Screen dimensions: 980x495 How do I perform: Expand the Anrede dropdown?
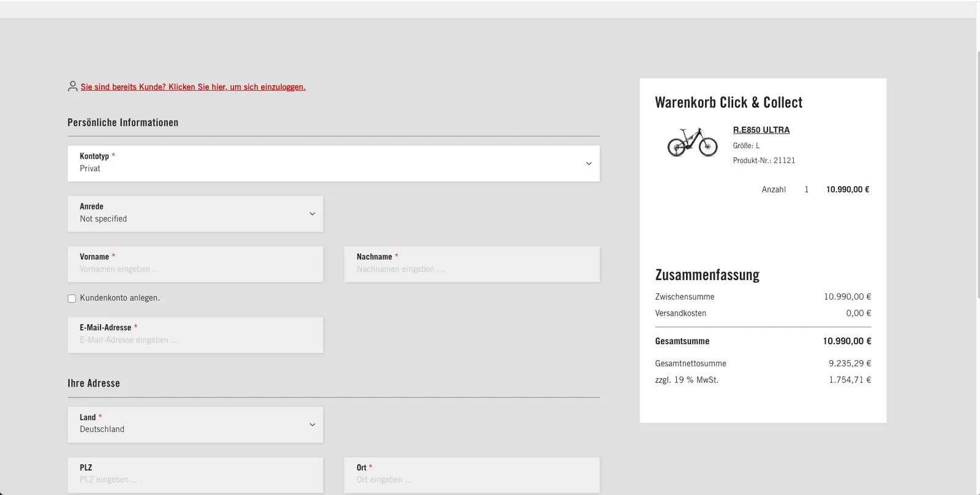pos(195,214)
